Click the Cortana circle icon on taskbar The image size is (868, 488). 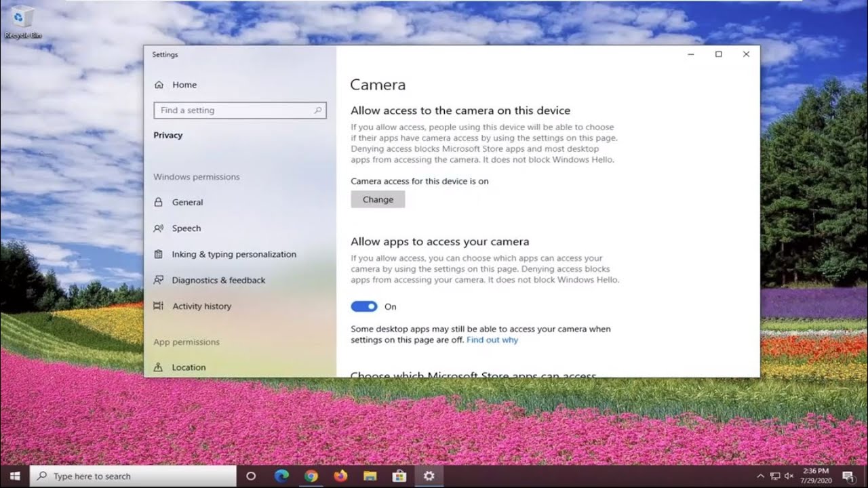point(250,476)
